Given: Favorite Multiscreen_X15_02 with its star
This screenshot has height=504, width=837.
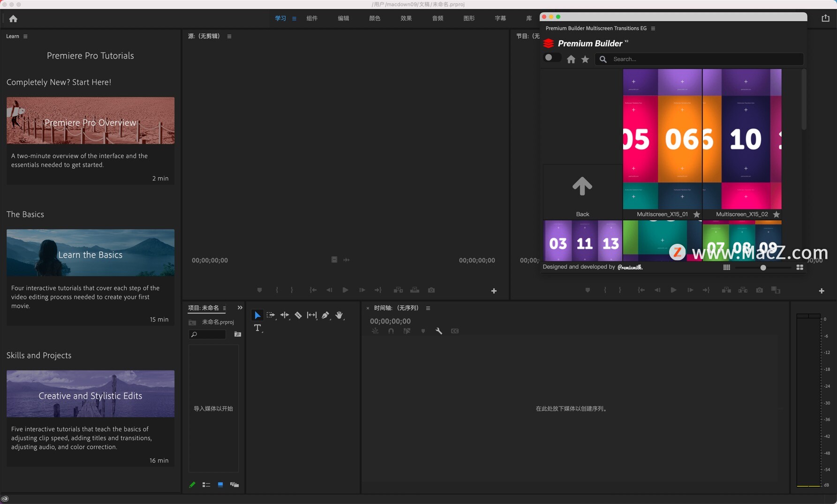Looking at the screenshot, I should (777, 214).
